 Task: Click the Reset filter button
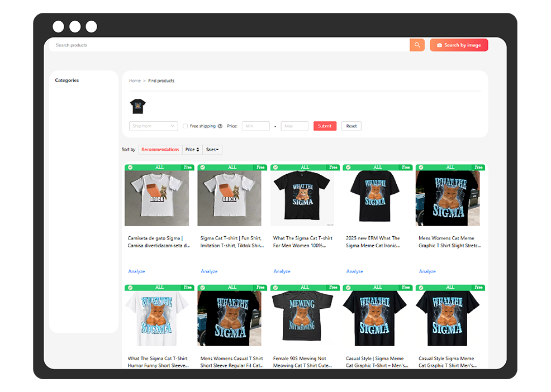click(351, 126)
